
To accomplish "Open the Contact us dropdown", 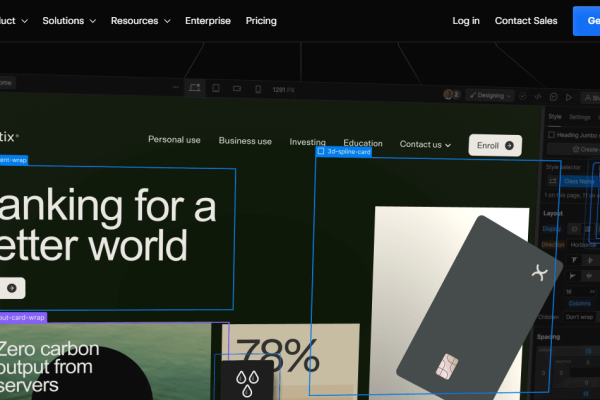I will click(x=425, y=144).
